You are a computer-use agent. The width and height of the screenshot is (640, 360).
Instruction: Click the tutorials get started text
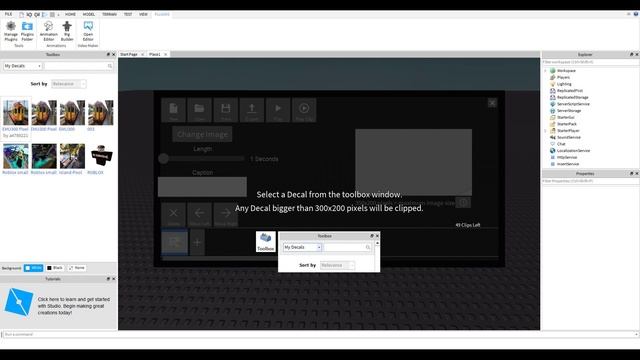coord(74,306)
